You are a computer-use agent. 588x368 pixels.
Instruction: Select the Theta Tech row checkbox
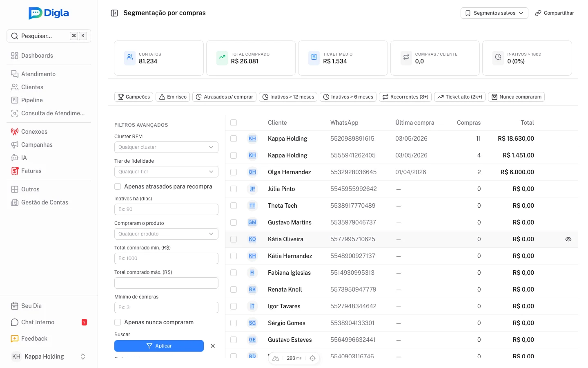(234, 206)
